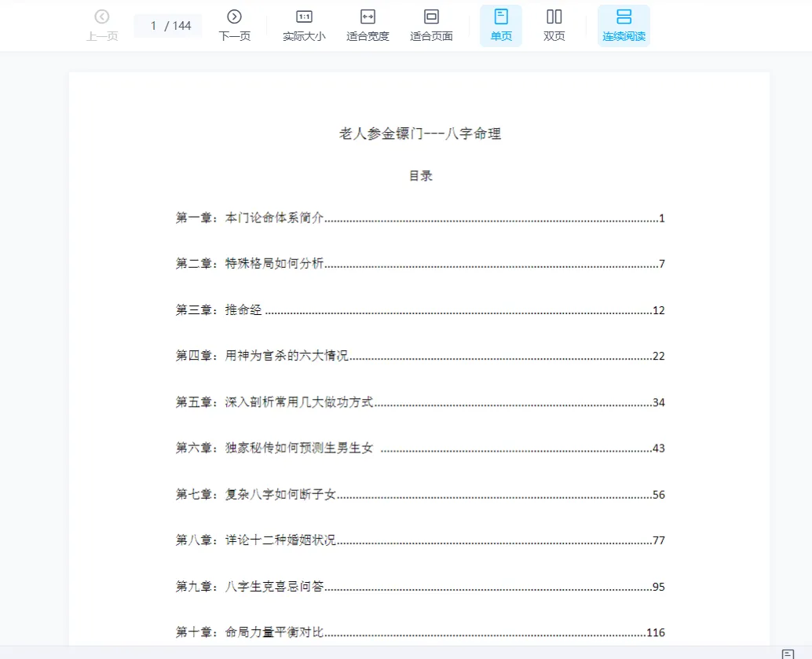The width and height of the screenshot is (812, 659).
Task: Open the panel icon at bottom right
Action: pyautogui.click(x=788, y=654)
